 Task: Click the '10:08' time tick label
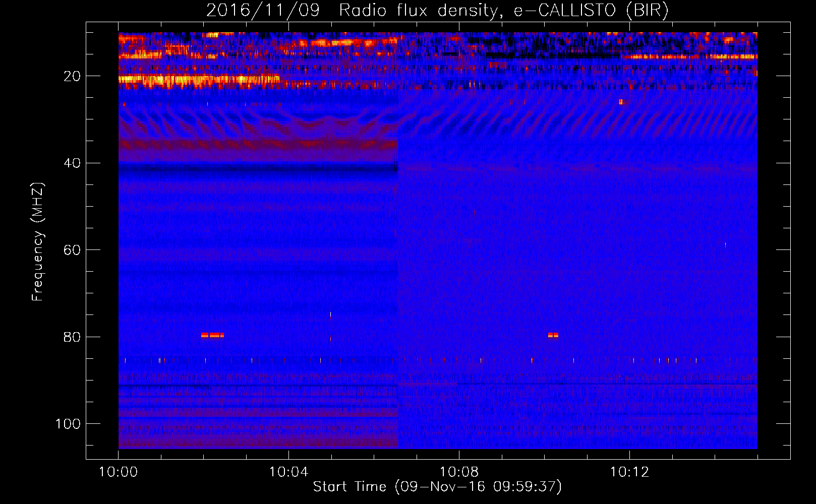click(459, 472)
